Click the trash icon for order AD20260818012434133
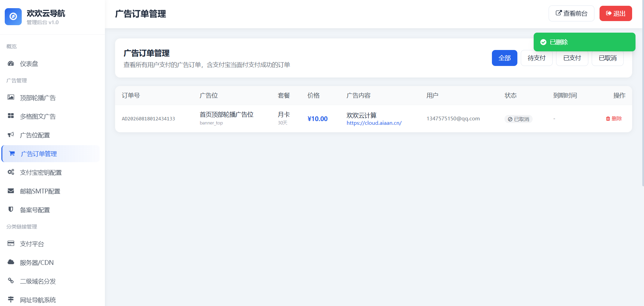 pos(608,119)
